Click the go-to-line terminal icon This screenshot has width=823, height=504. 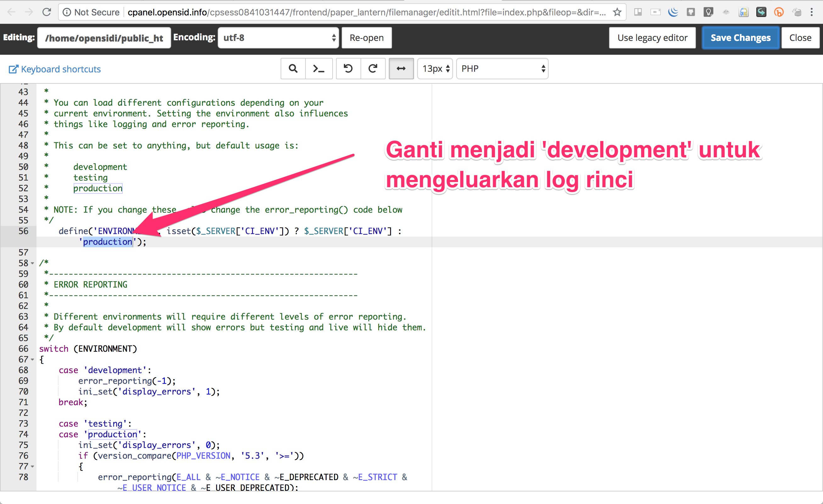319,69
